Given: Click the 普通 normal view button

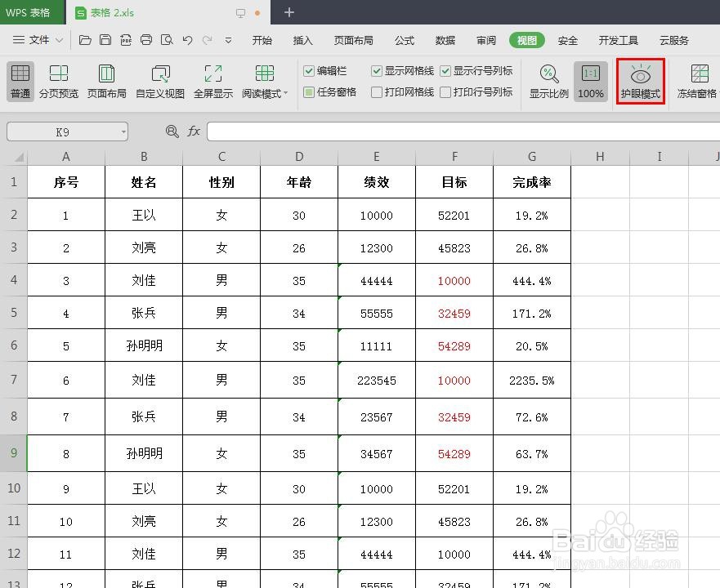Looking at the screenshot, I should coord(18,81).
